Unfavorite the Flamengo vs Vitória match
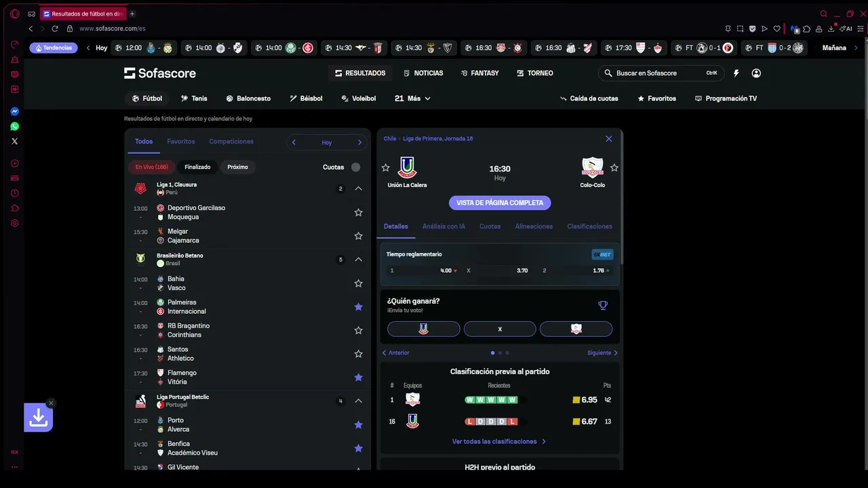 (358, 378)
